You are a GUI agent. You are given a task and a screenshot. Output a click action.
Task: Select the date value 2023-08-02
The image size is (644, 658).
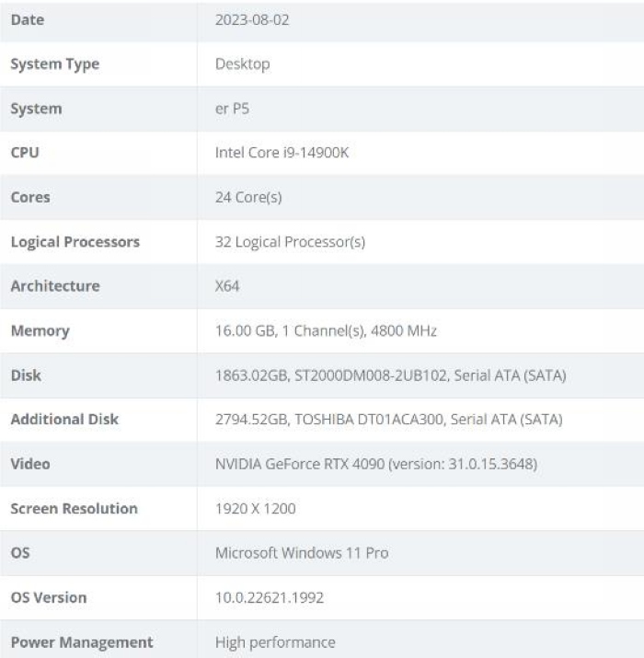[252, 19]
